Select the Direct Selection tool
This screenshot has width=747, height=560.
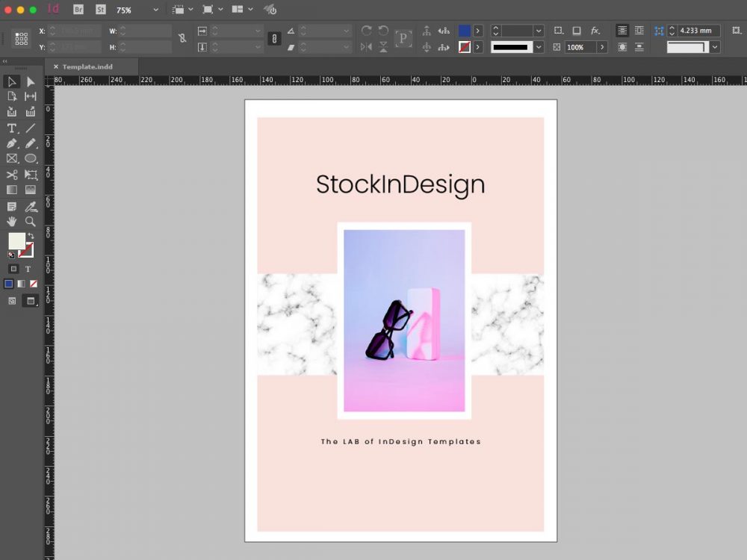(31, 82)
